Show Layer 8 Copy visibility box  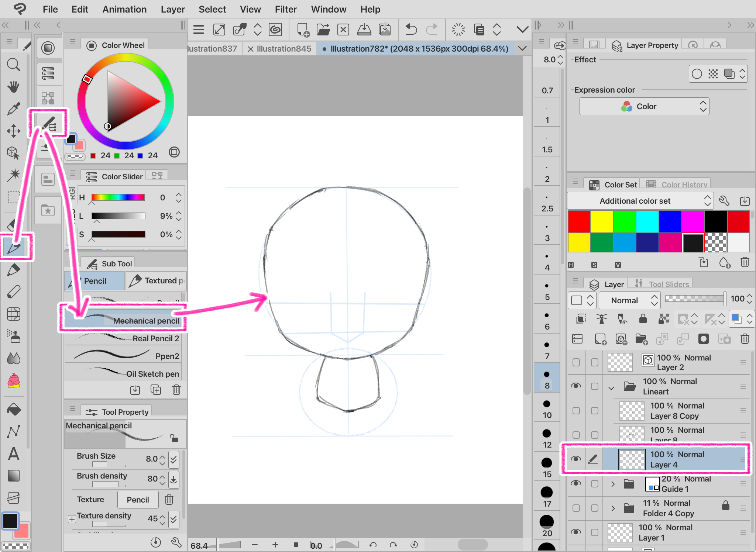[x=576, y=411]
